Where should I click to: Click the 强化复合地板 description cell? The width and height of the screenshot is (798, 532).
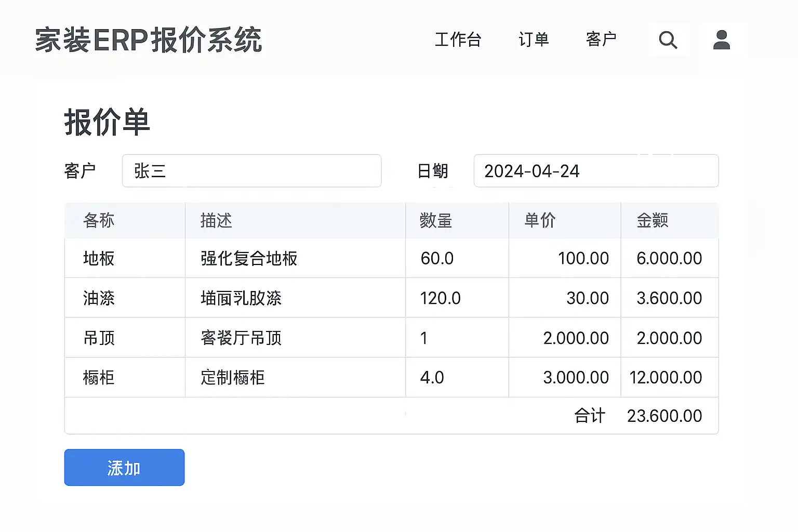tap(249, 258)
